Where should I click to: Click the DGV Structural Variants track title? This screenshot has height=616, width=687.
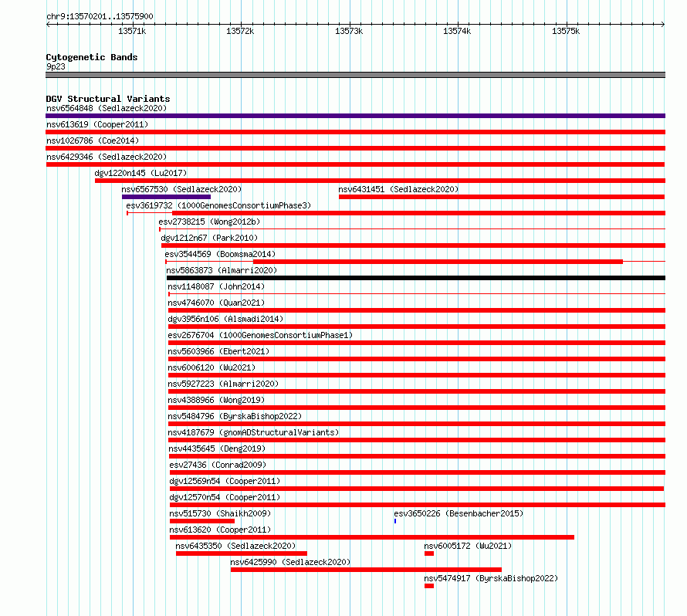coord(108,99)
